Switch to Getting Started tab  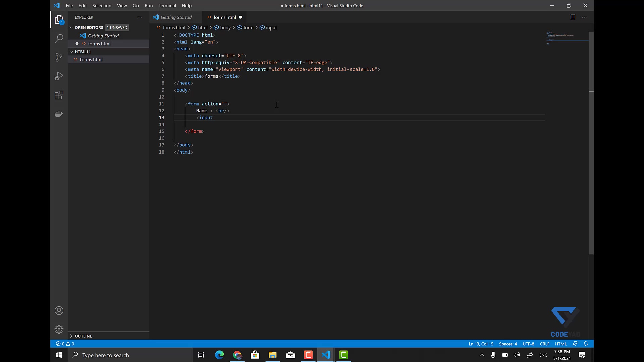176,17
